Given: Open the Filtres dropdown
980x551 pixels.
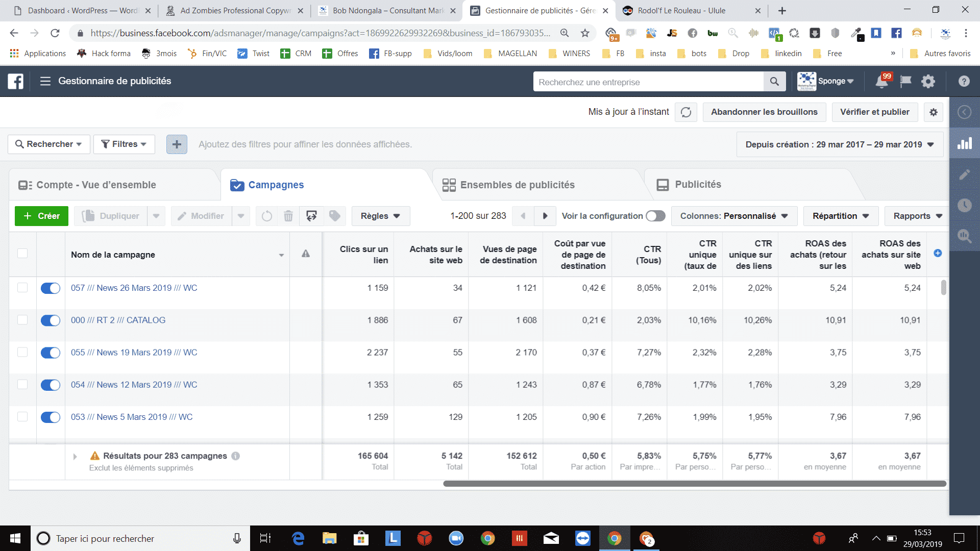Looking at the screenshot, I should [124, 144].
